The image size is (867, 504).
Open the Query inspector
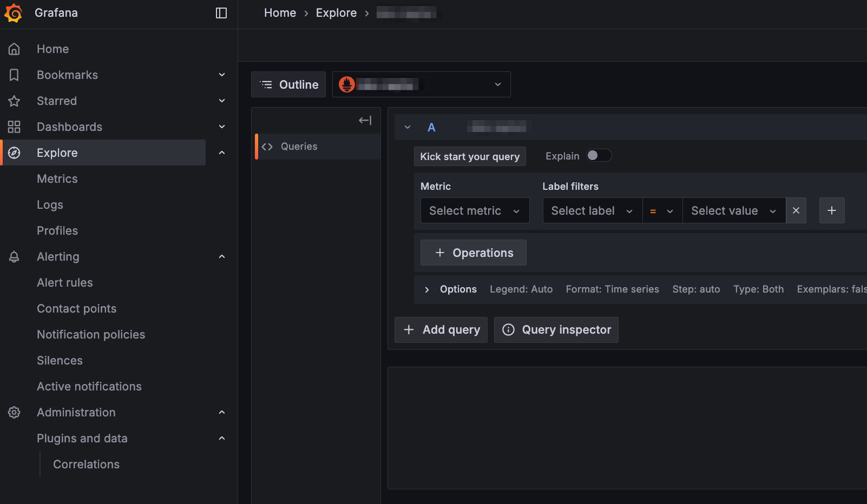[556, 329]
